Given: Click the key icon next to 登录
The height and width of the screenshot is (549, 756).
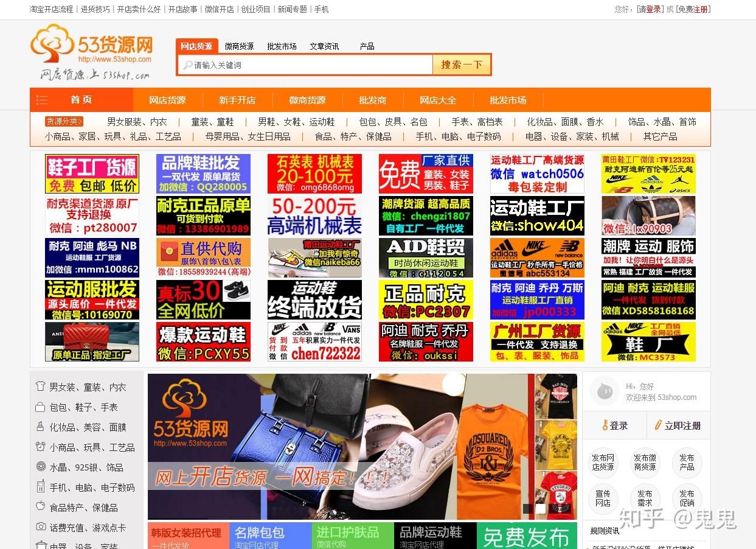Looking at the screenshot, I should tap(605, 425).
